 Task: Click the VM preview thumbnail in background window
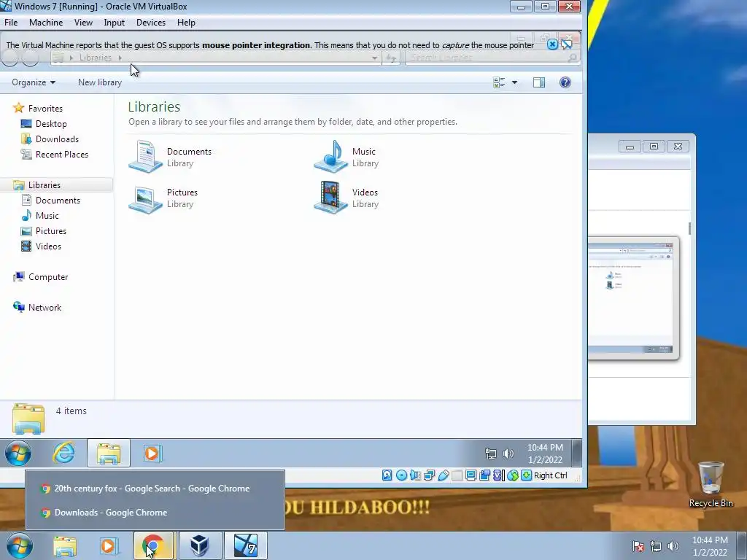click(x=632, y=297)
